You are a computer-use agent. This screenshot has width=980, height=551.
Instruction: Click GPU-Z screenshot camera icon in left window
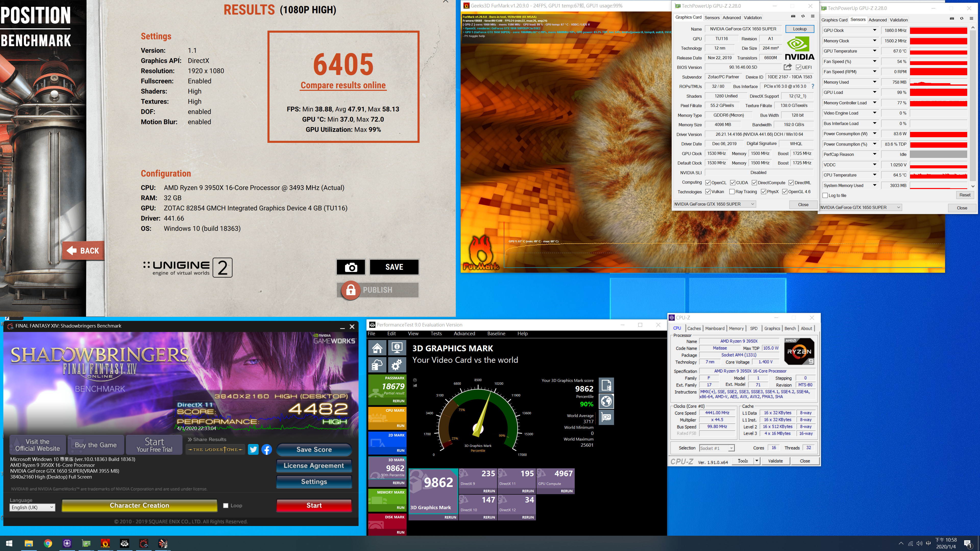point(793,16)
